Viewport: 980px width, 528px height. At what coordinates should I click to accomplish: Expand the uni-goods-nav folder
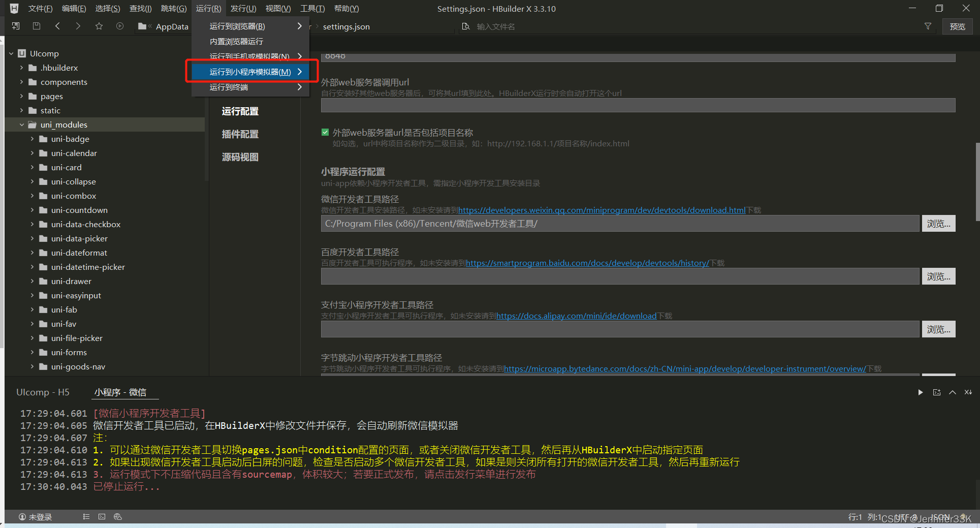pos(32,366)
